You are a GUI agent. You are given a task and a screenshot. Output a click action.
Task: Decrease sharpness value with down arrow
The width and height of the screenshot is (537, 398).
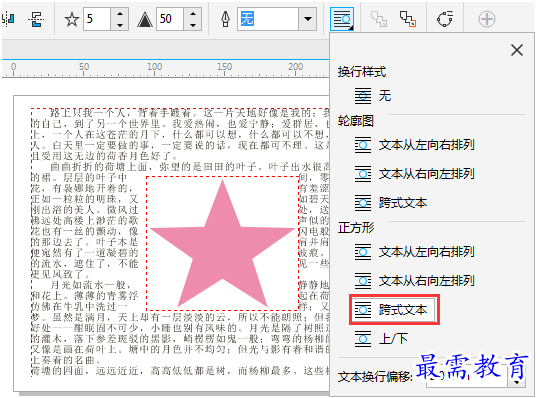[x=193, y=25]
